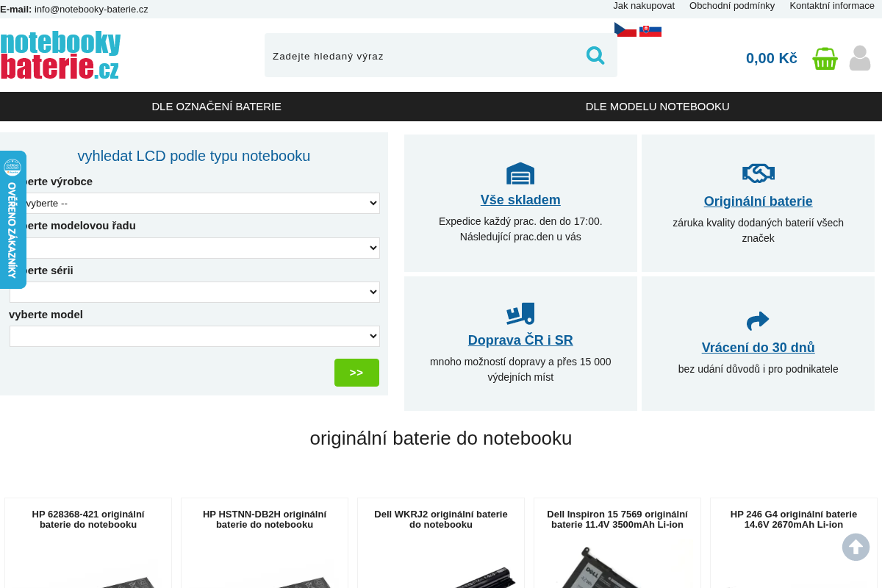882x588 pixels.
Task: Open HP 628368-421 originální baterie product
Action: 88,519
